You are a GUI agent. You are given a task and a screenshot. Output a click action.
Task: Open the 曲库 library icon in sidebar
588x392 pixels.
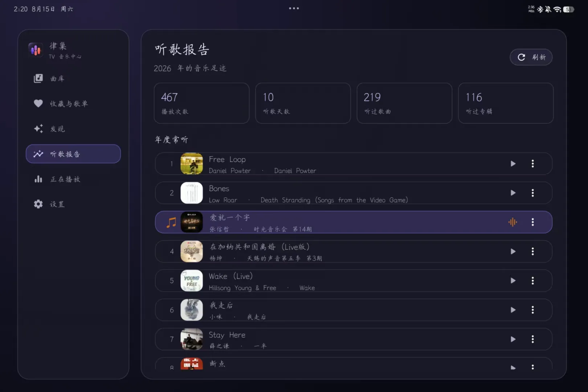click(x=38, y=78)
